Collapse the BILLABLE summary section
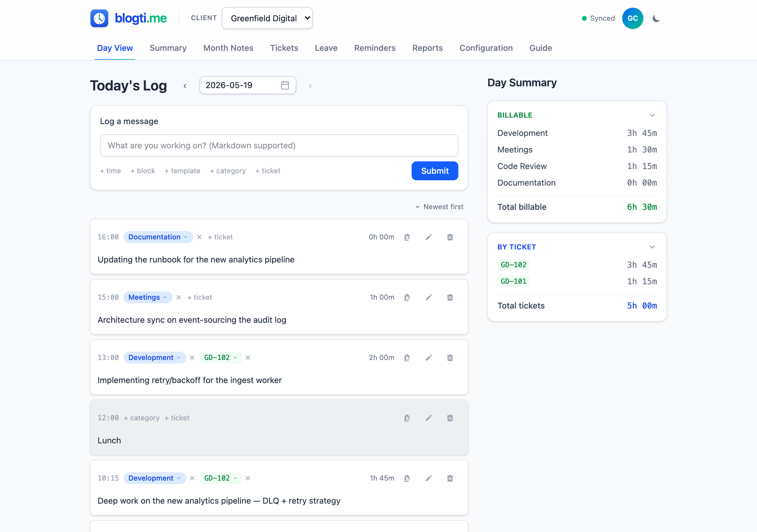 pos(652,115)
